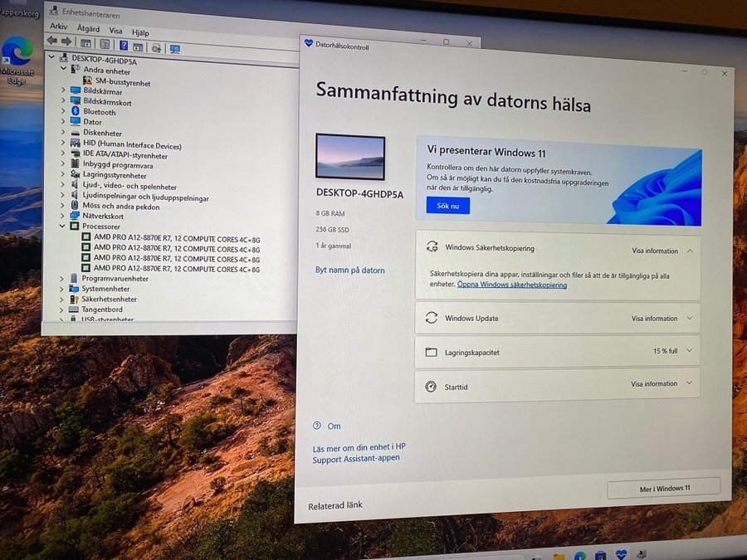Click the scan for hardware changes monitor icon
The image size is (747, 560).
(x=174, y=49)
